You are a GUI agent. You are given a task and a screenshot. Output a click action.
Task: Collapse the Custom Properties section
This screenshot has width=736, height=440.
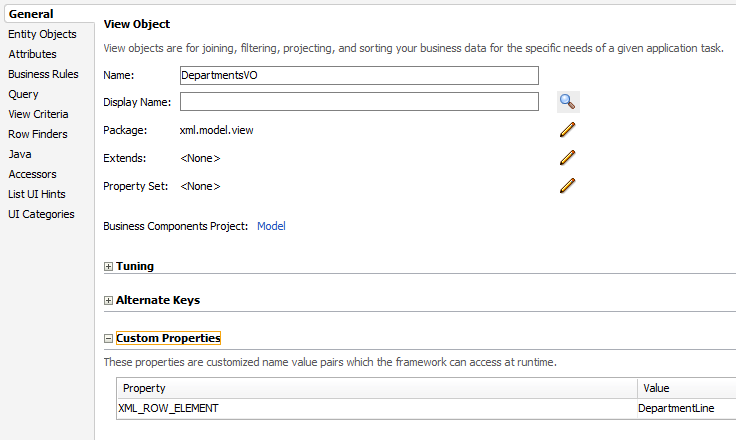108,339
